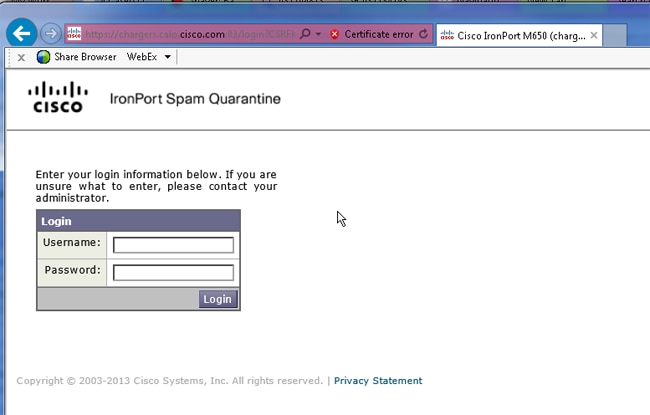Image resolution: width=650 pixels, height=415 pixels.
Task: Click the address bar URL text
Action: point(191,34)
